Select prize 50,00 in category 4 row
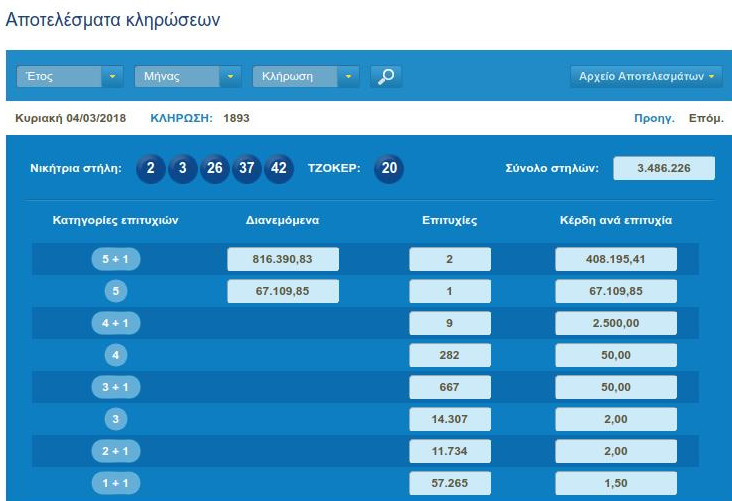732x501 pixels. 616,355
